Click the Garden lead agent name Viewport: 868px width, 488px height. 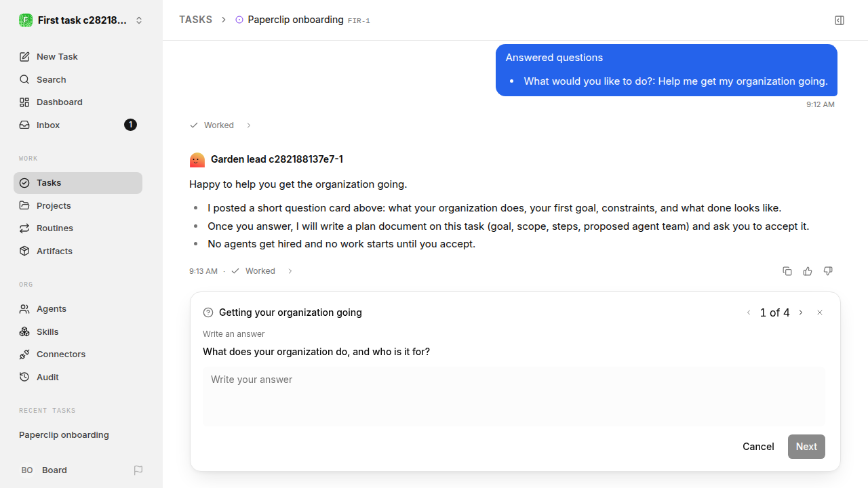click(277, 159)
